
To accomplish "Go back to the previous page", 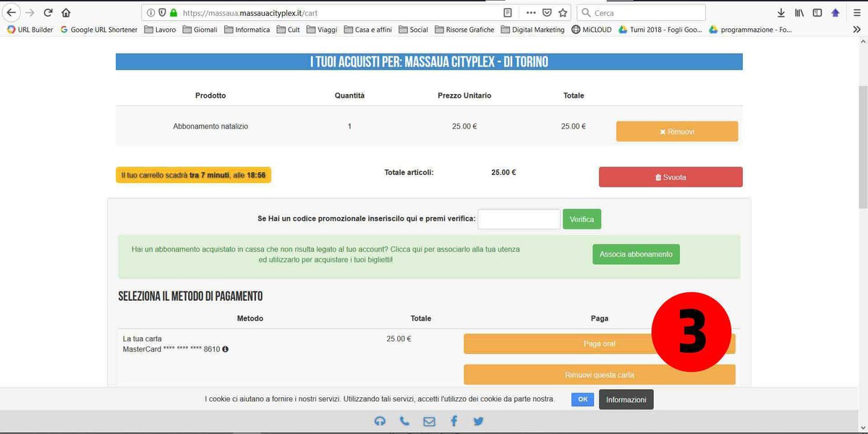I will click(11, 12).
